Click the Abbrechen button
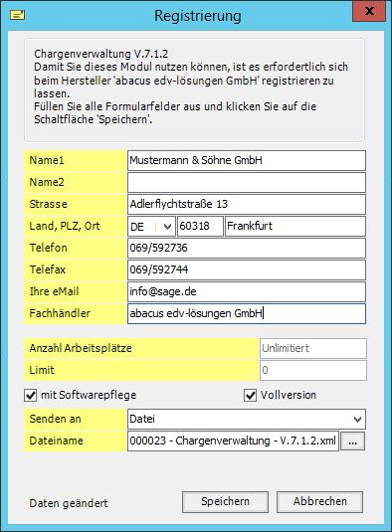This screenshot has width=392, height=532. pos(319,502)
